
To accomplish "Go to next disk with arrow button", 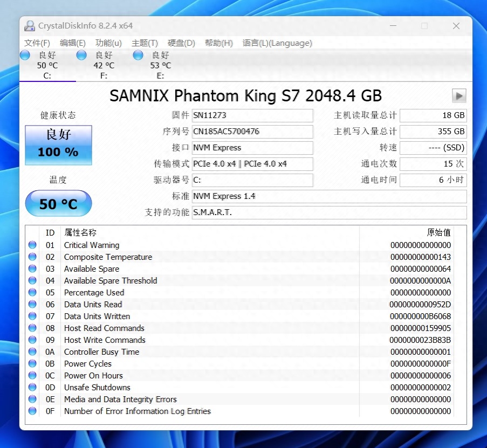I will pyautogui.click(x=459, y=95).
